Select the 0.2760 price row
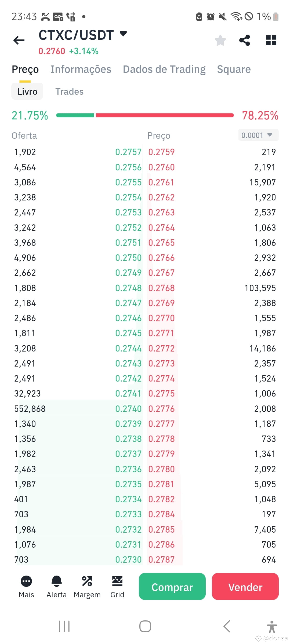Viewport: 290px width, 644px height. 161,167
